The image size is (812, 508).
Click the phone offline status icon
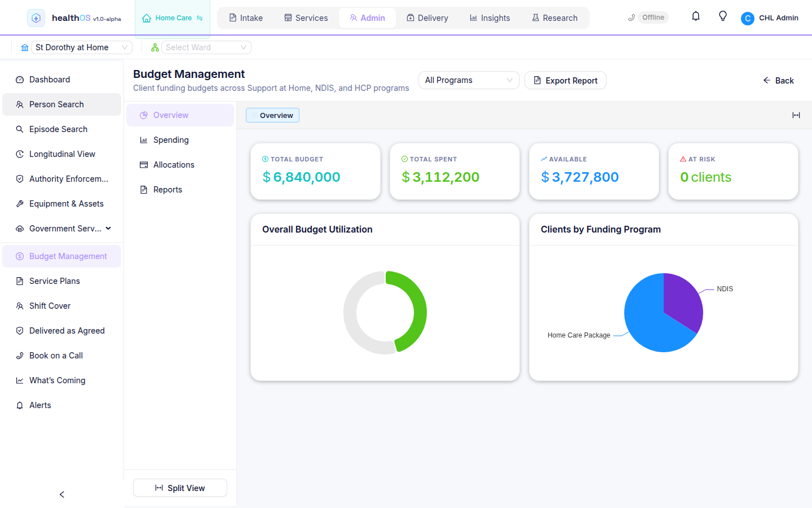pos(632,17)
